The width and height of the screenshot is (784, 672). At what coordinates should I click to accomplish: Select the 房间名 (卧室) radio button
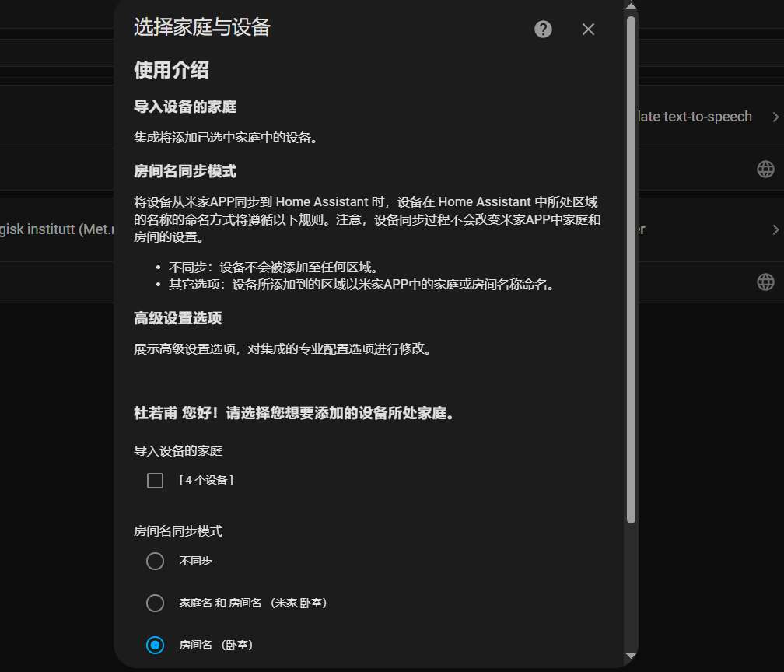point(156,645)
